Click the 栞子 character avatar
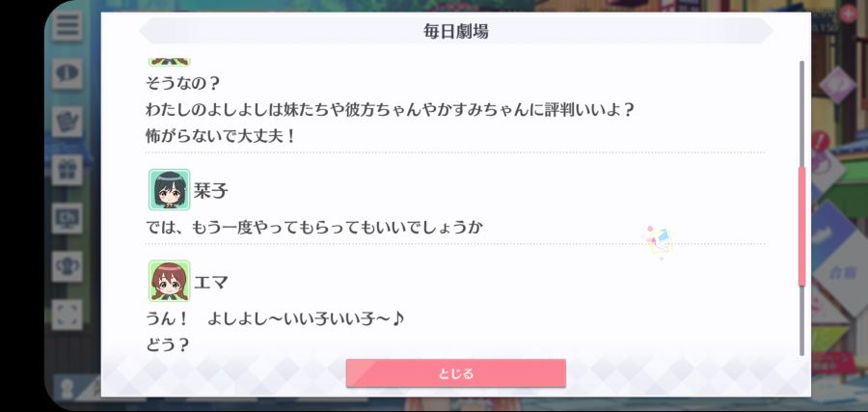868x412 pixels. [169, 190]
